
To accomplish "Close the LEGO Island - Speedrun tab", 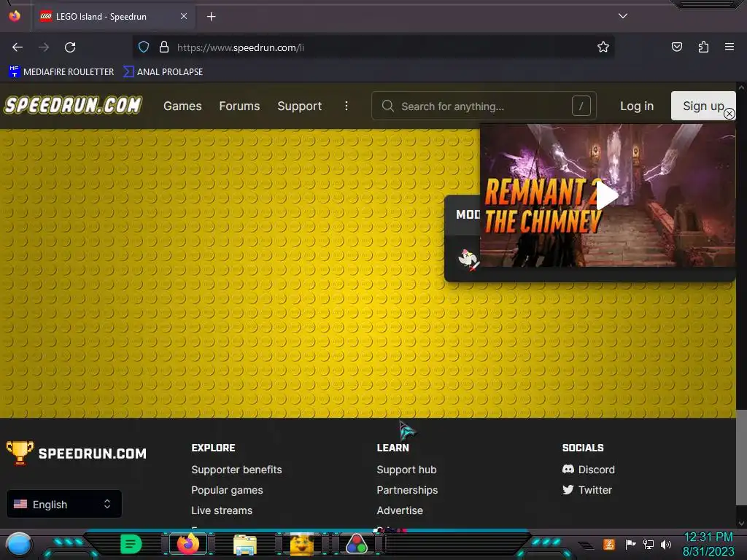I will point(184,16).
